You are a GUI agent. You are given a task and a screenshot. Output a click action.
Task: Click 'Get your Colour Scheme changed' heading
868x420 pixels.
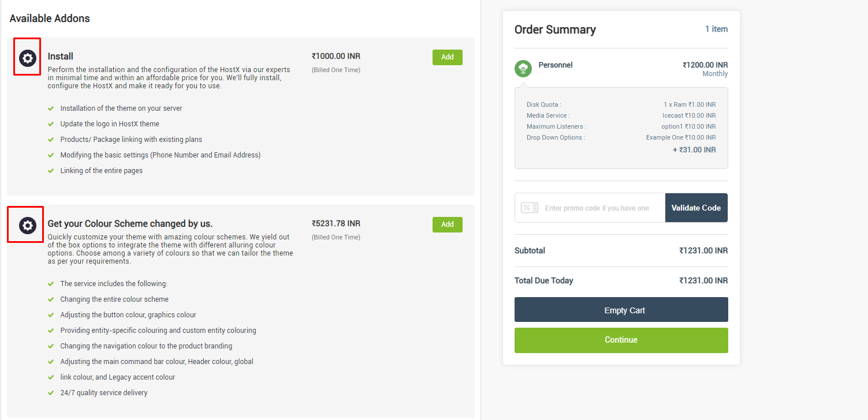pyautogui.click(x=130, y=223)
